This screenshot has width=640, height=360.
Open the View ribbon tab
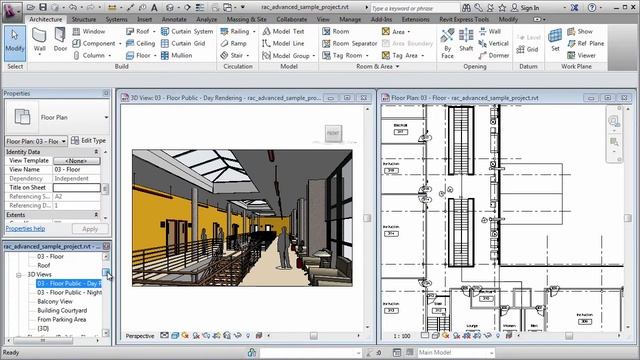[x=323, y=19]
